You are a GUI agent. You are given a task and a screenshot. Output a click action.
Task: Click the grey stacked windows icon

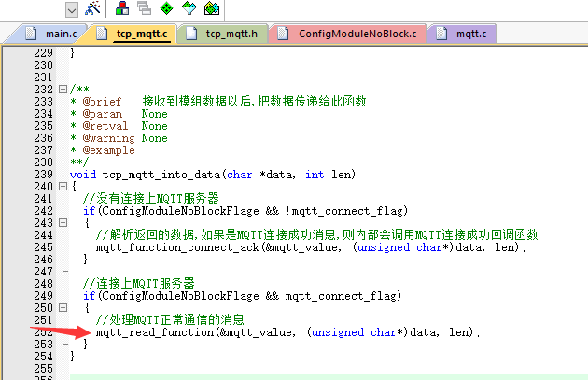[144, 7]
